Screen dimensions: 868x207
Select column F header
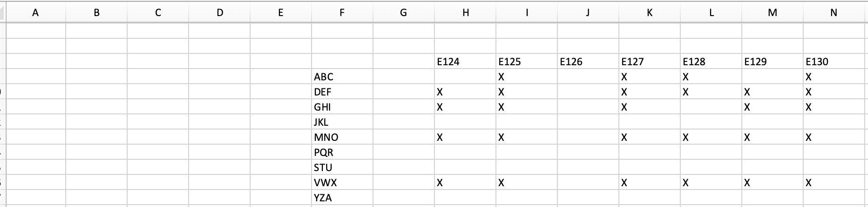(x=342, y=13)
